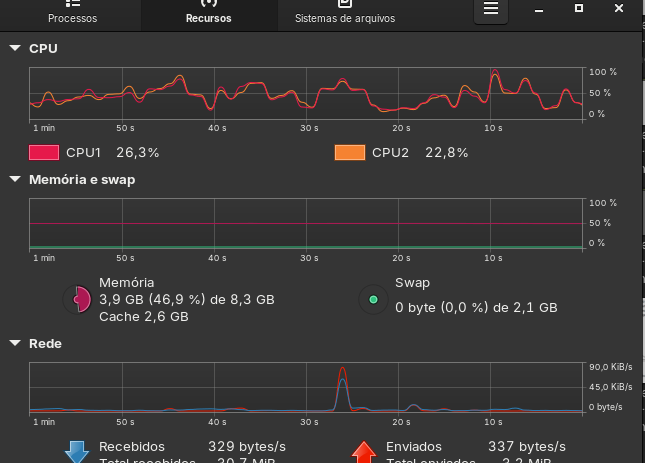
Task: Minimize the system monitor window
Action: (539, 9)
